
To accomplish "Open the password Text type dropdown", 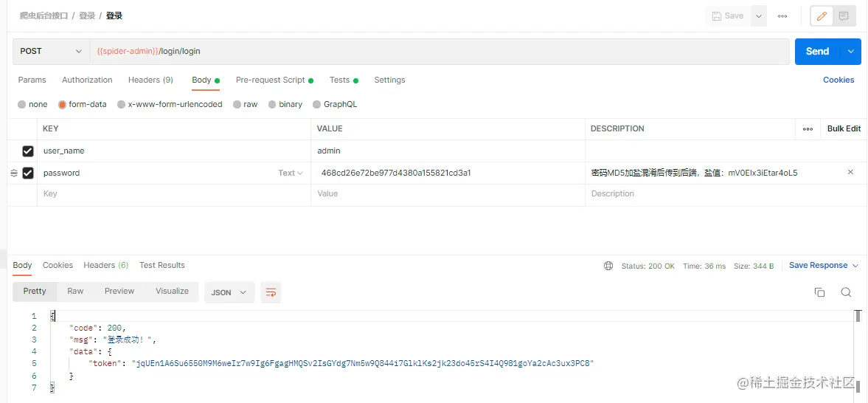I will [291, 173].
